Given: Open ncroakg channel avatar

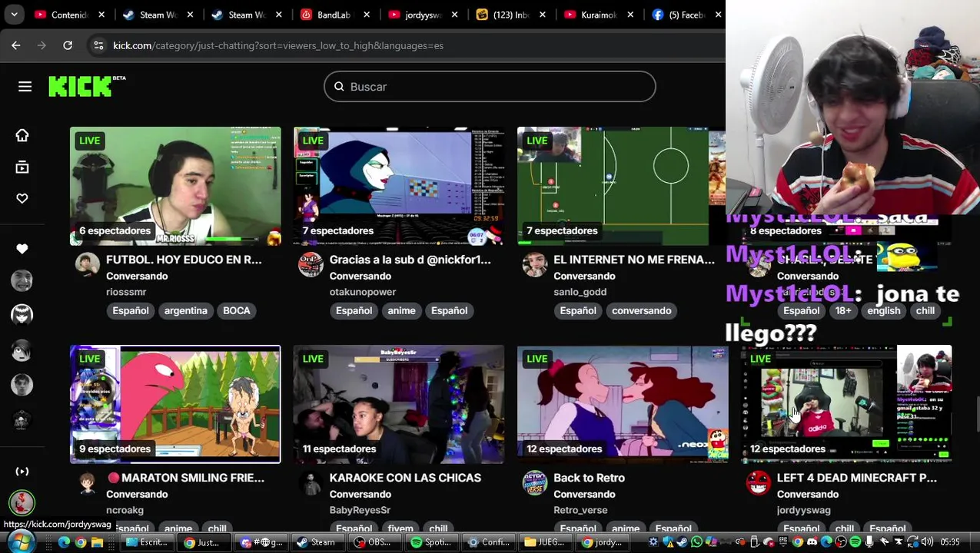Looking at the screenshot, I should 87,483.
